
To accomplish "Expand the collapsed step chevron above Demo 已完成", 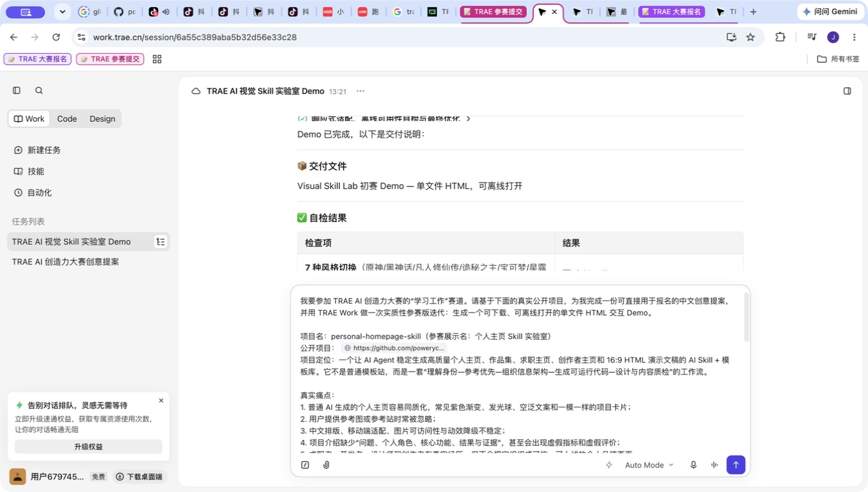I will pos(469,119).
